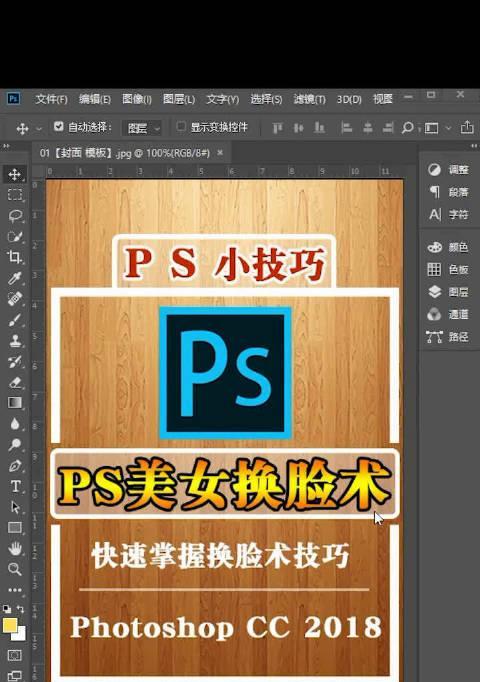
Task: Open the 3D menu
Action: 349,100
